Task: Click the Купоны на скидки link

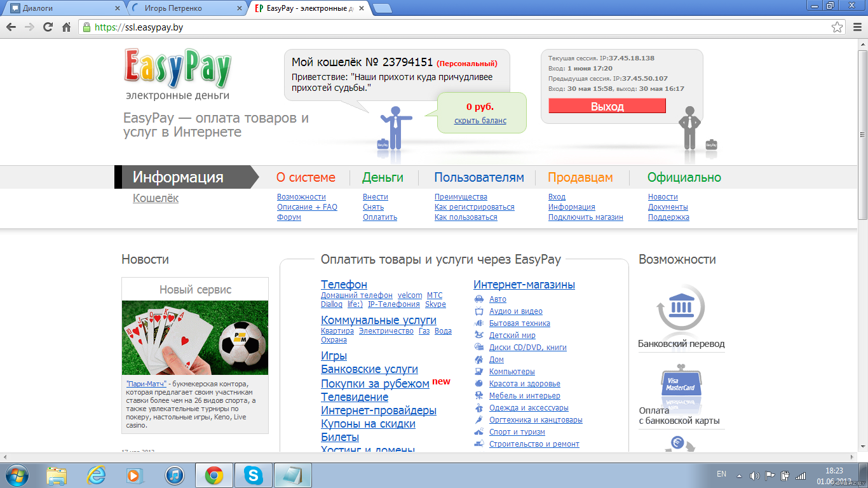Action: tap(369, 424)
